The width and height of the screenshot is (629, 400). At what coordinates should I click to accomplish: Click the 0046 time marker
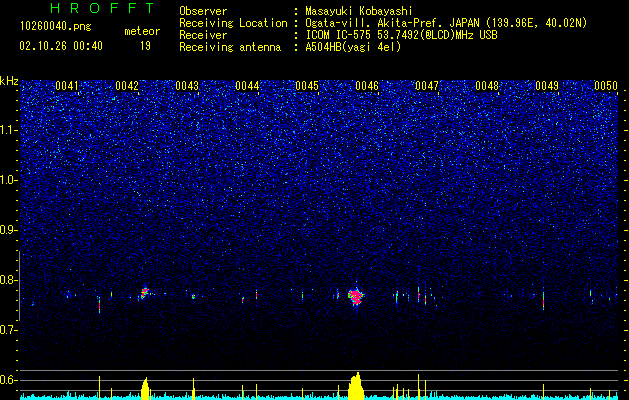[367, 86]
